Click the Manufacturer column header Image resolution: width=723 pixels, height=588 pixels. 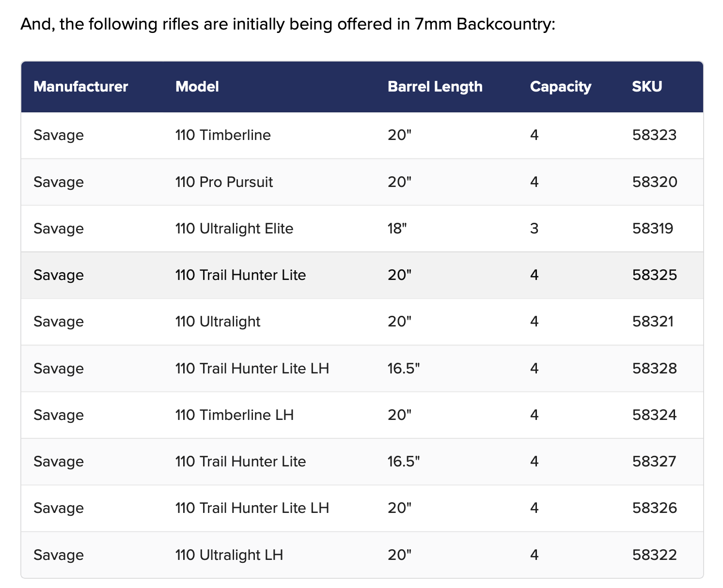coord(80,87)
